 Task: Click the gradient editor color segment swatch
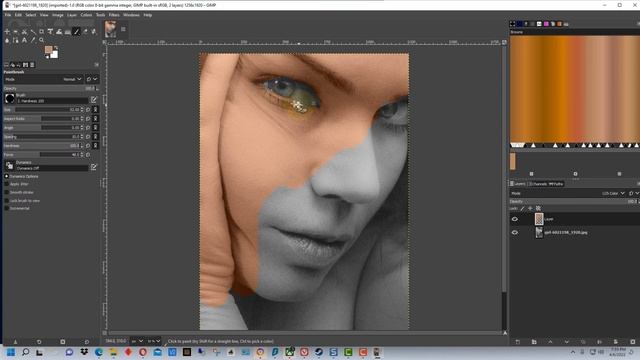coord(513,161)
